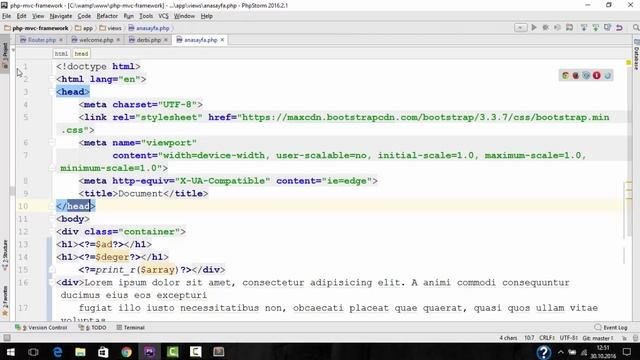Toggle the TODO tool window
This screenshot has height=360, width=640.
[x=93, y=327]
